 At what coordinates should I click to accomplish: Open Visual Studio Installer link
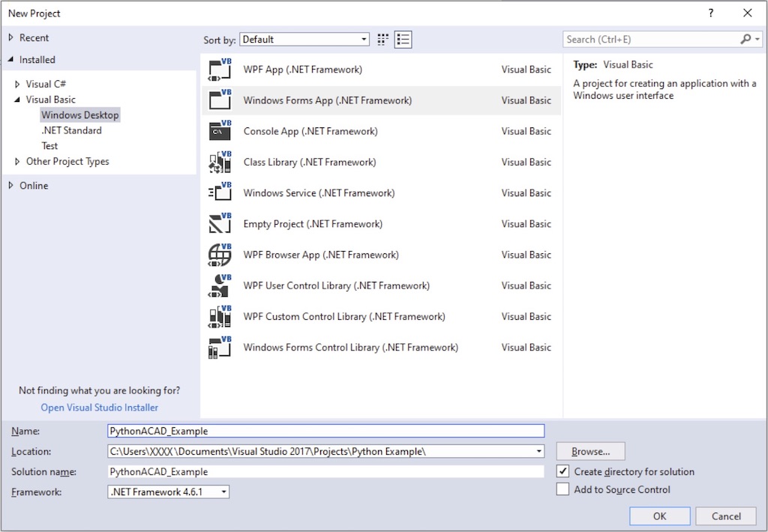[100, 407]
